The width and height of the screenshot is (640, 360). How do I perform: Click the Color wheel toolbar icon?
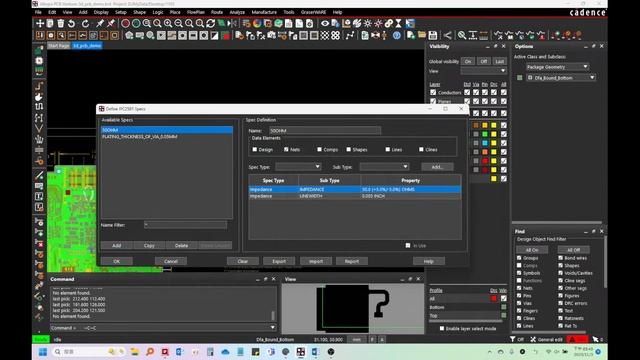[x=257, y=24]
